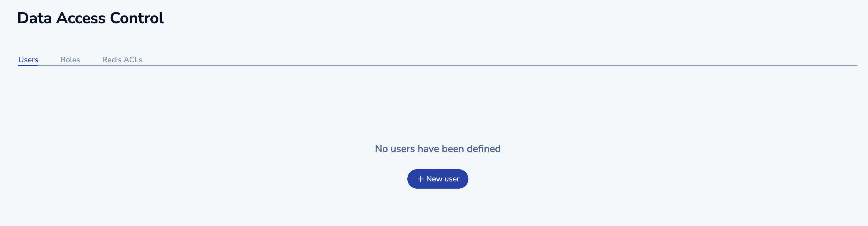
Task: Select the page title text
Action: (x=90, y=18)
